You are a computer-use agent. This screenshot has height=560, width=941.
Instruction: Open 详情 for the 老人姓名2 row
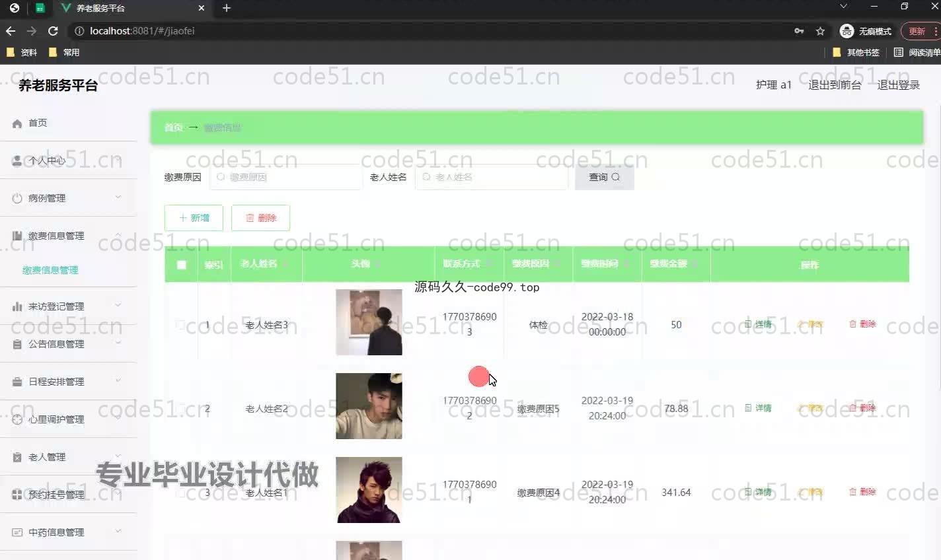[758, 408]
